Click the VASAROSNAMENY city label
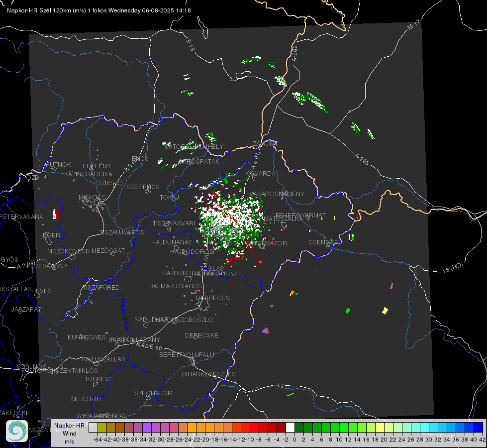 point(277,194)
